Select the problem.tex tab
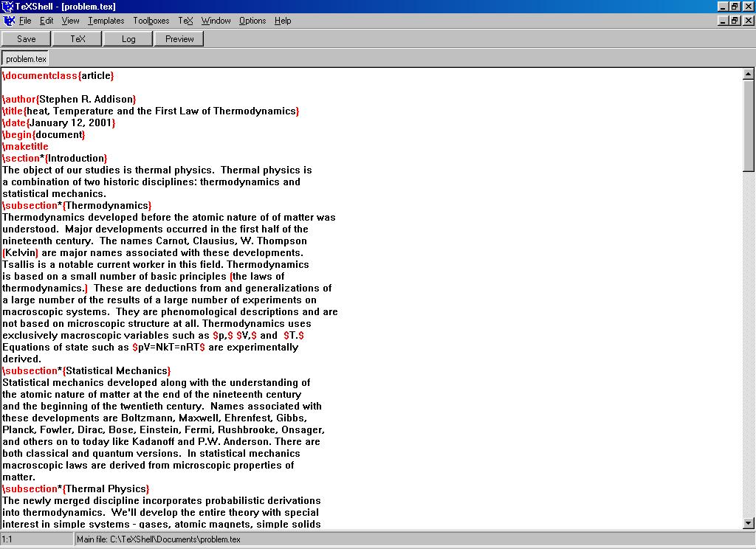Image resolution: width=756 pixels, height=549 pixels. coord(25,58)
